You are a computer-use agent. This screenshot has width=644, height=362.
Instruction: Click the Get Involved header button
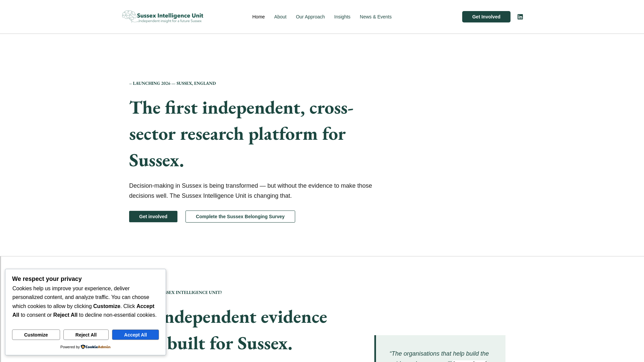pos(486,17)
